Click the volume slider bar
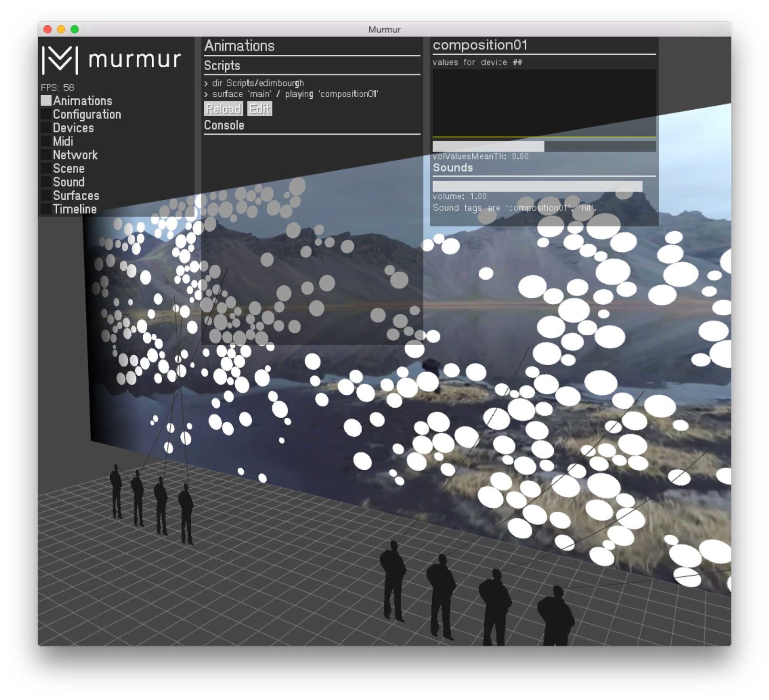769x700 pixels. click(537, 186)
